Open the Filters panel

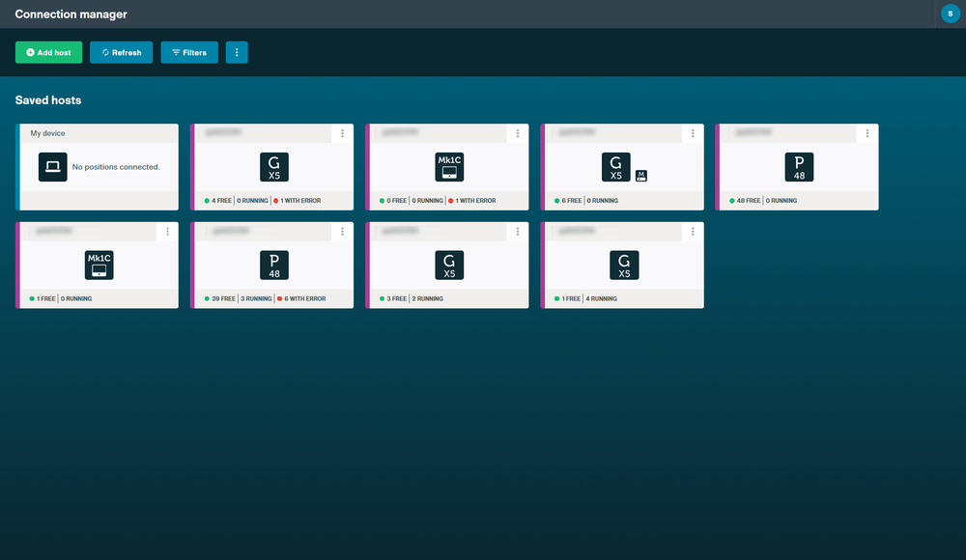pos(189,52)
